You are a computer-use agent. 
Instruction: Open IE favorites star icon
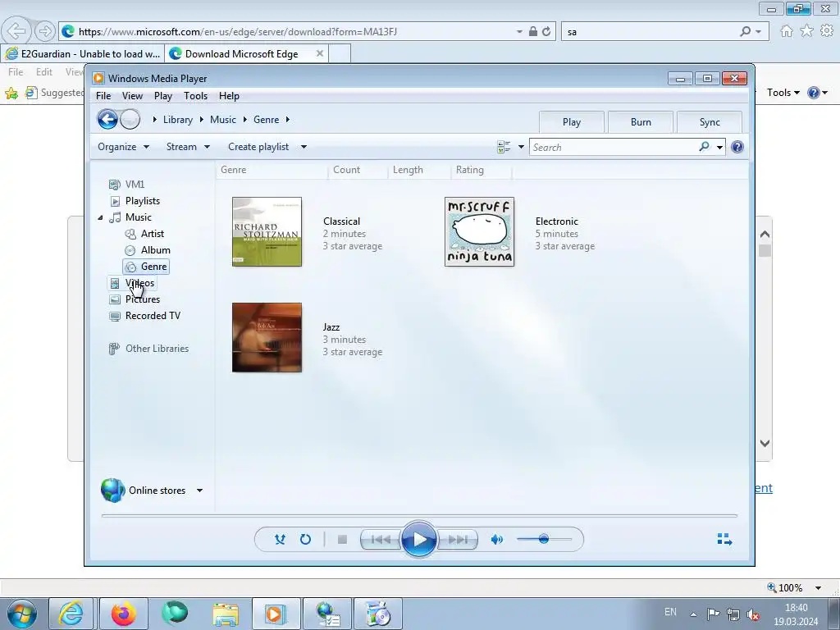click(x=807, y=31)
